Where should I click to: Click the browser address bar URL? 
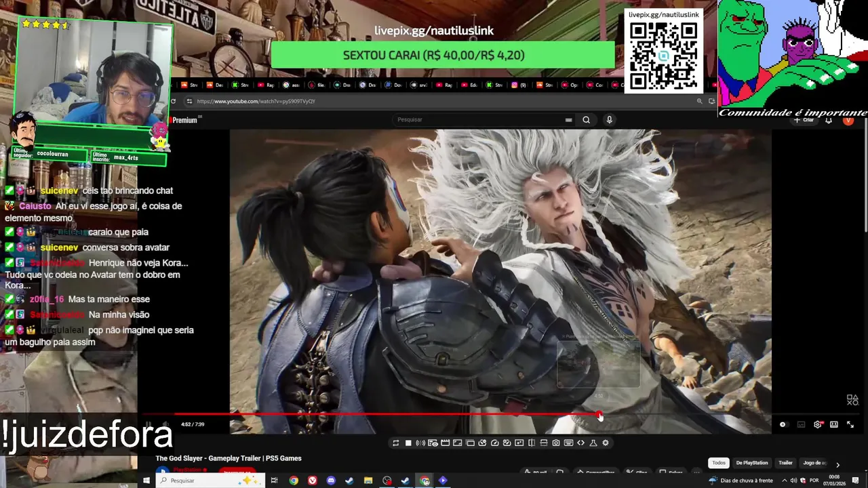256,101
